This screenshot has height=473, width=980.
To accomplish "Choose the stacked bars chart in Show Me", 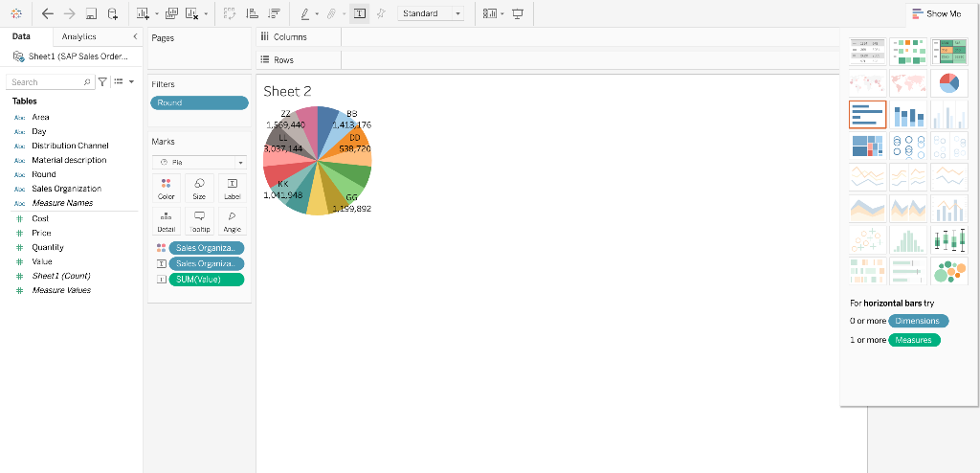I will point(909,114).
